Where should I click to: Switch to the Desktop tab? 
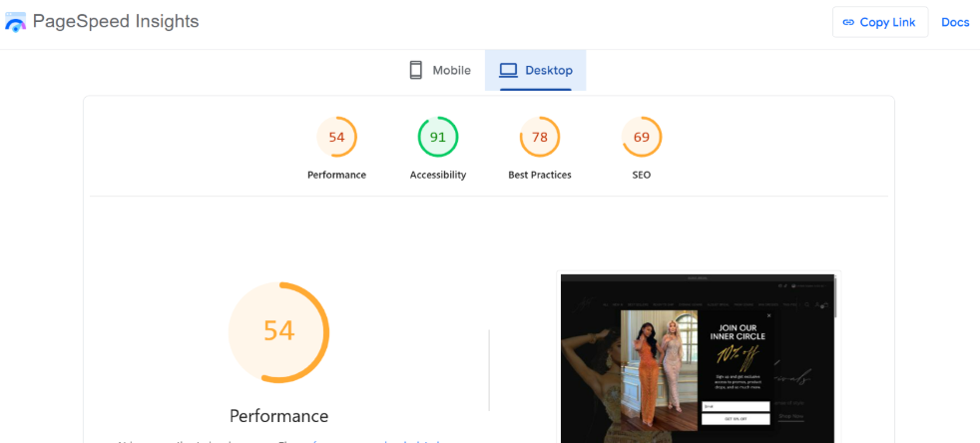click(x=536, y=70)
